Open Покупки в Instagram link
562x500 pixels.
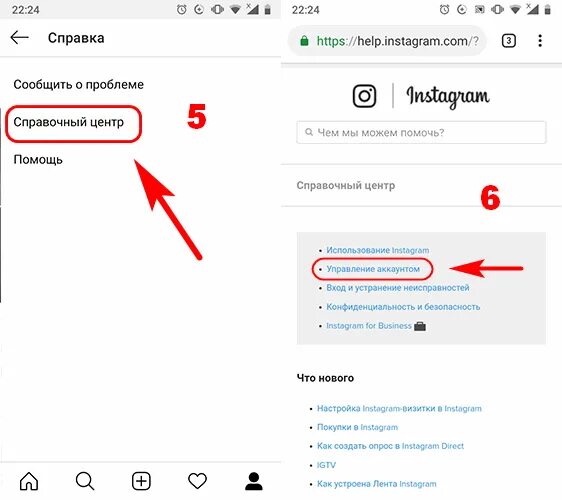point(357,427)
